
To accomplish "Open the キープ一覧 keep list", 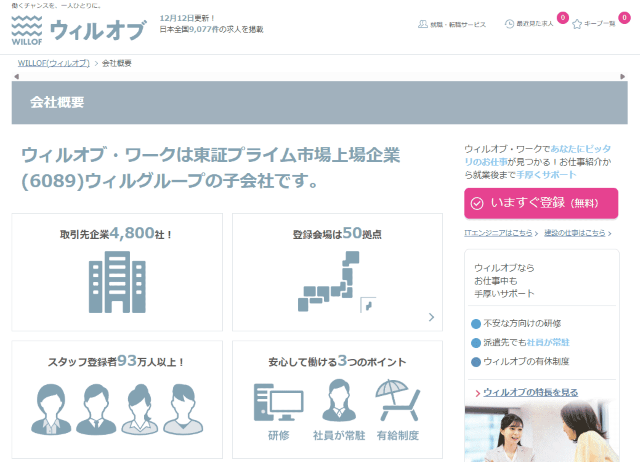I will click(593, 24).
